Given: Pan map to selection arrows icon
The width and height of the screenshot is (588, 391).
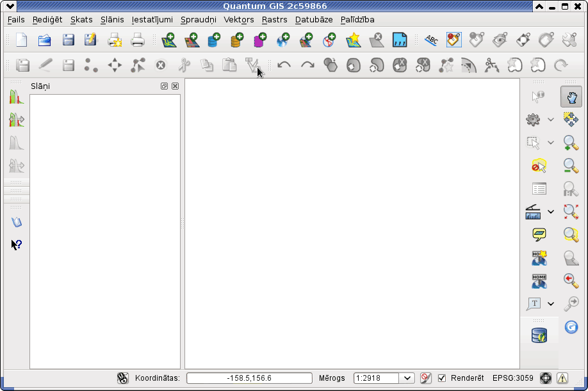Looking at the screenshot, I should [571, 120].
